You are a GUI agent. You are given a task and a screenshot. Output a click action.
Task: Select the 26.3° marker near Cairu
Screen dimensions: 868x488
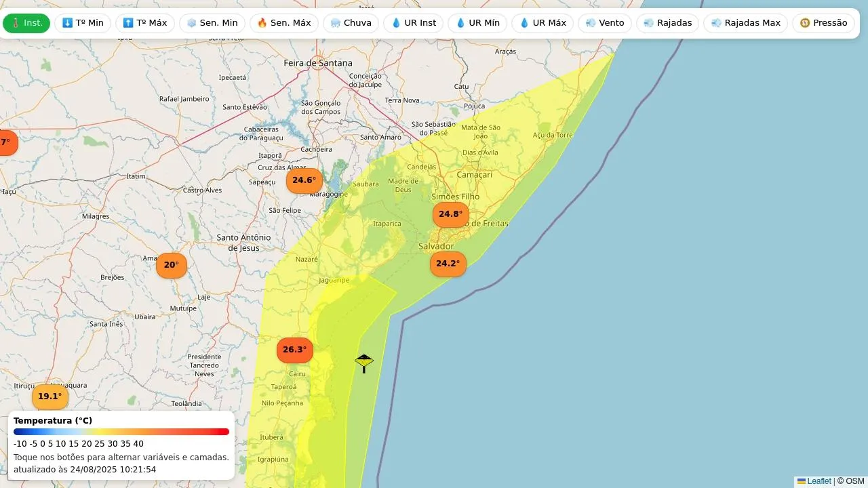(x=294, y=350)
